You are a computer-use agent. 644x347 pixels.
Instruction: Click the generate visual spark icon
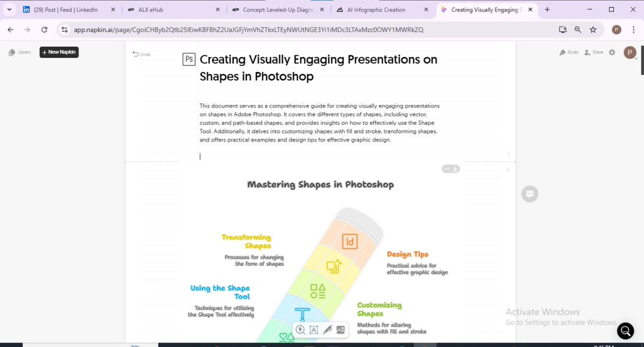point(301,330)
